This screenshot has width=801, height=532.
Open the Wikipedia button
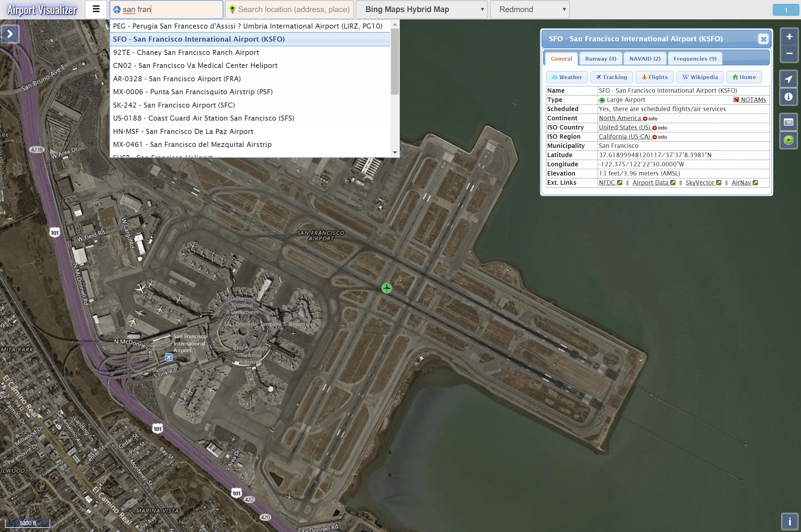(700, 77)
